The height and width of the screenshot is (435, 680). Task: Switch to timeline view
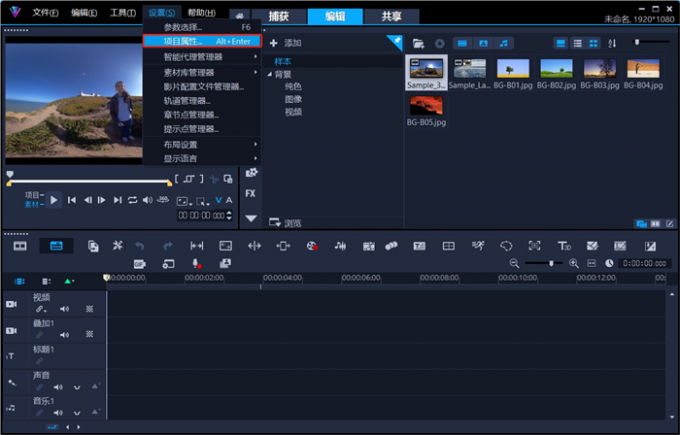point(56,246)
